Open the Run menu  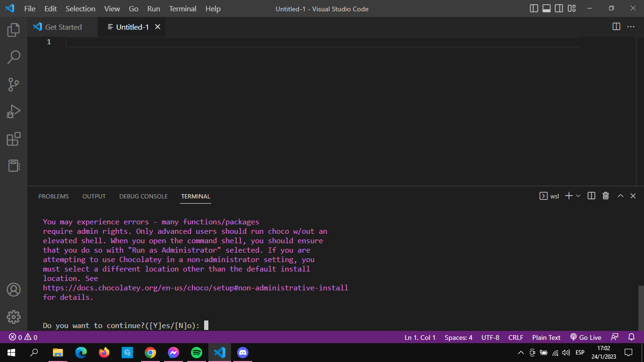pos(154,8)
